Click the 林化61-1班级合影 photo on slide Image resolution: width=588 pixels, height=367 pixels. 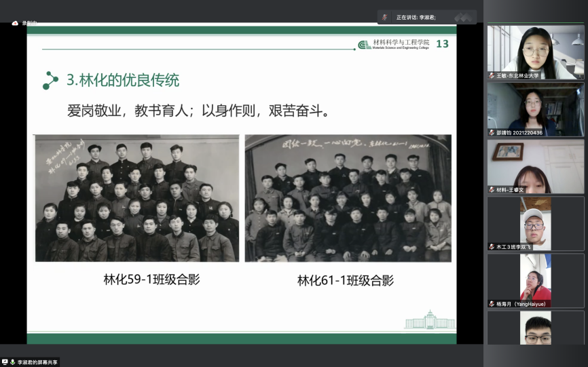[348, 198]
